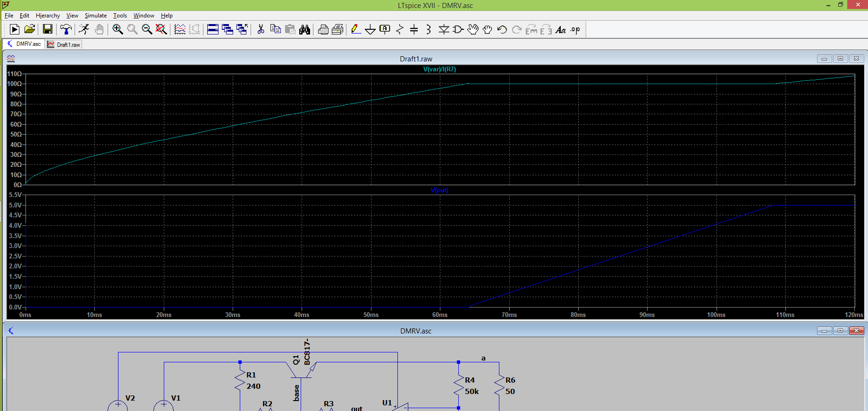Click the Redo arrow icon

pyautogui.click(x=517, y=29)
